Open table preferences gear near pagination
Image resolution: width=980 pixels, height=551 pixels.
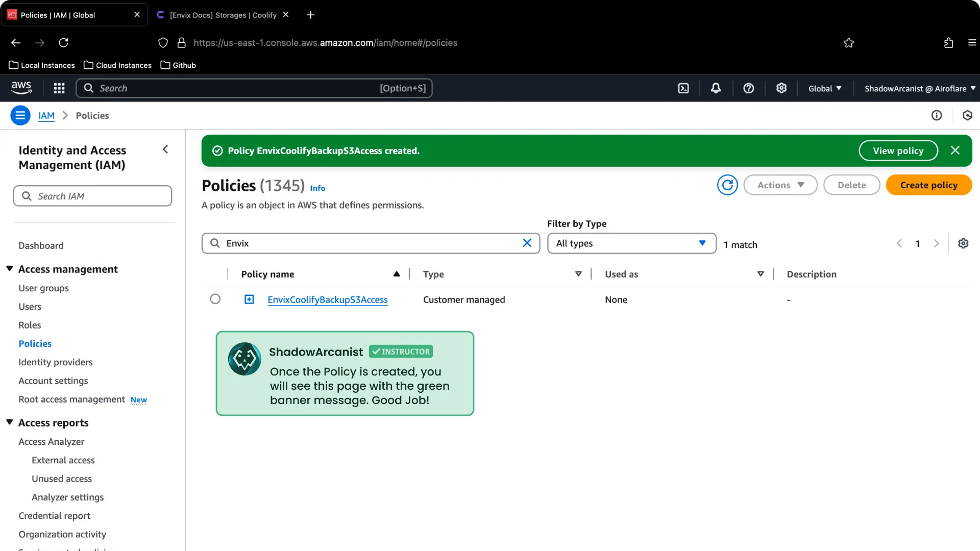click(x=964, y=243)
